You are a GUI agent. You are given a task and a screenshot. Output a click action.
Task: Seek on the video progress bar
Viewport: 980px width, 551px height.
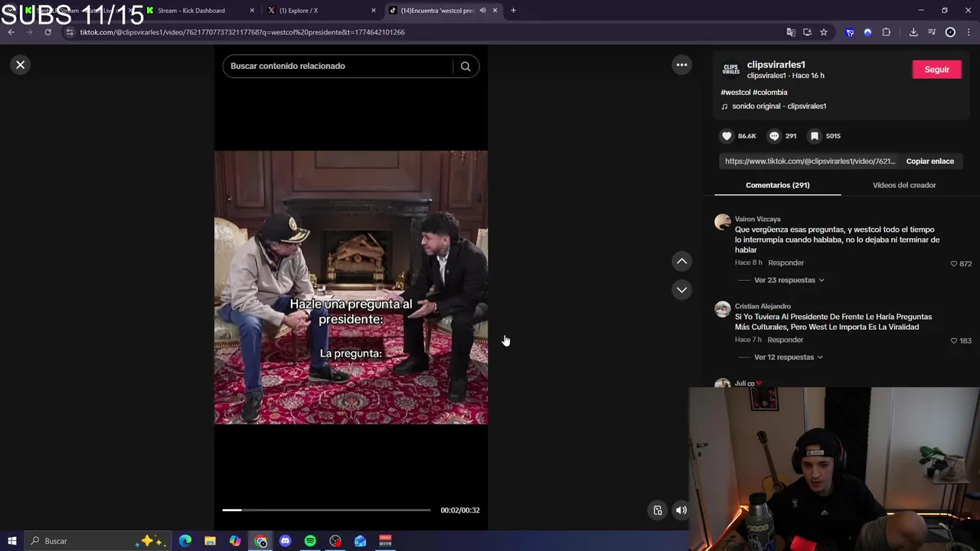[x=326, y=510]
